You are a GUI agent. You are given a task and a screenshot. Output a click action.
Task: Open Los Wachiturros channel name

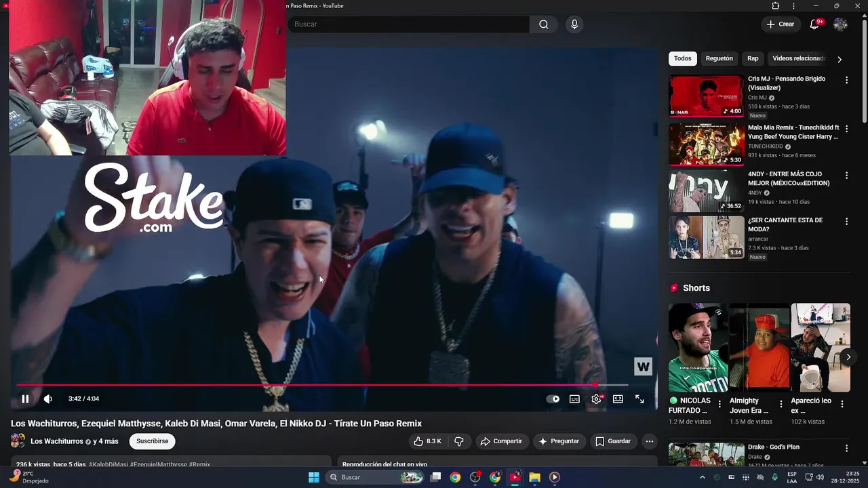[x=57, y=441]
